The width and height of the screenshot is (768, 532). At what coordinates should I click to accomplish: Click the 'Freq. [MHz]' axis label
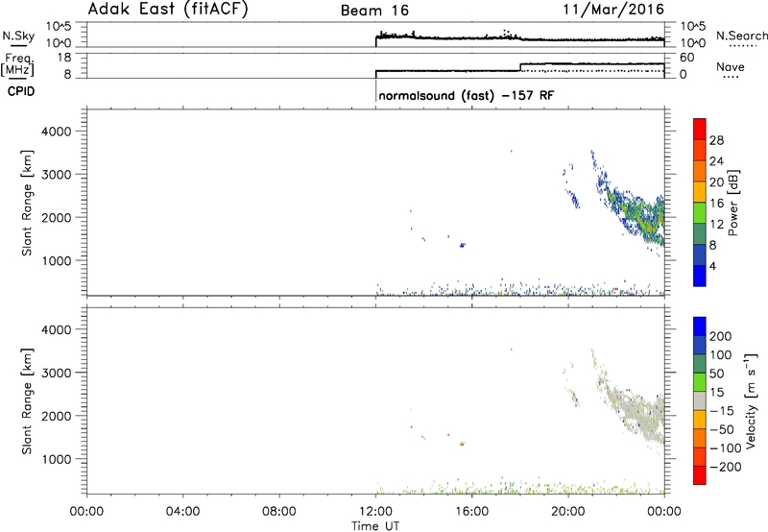pyautogui.click(x=18, y=65)
